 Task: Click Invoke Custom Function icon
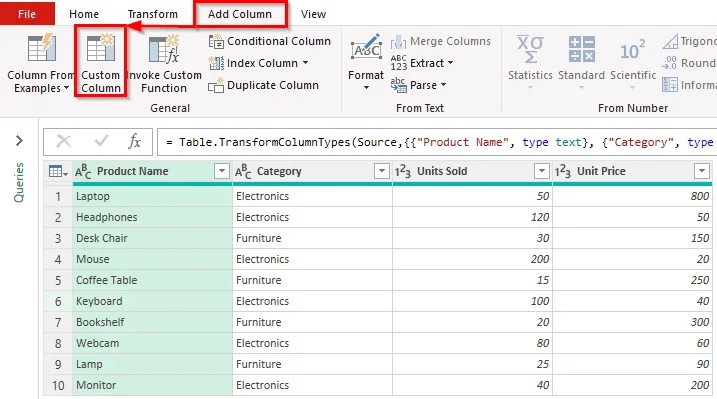(x=164, y=48)
